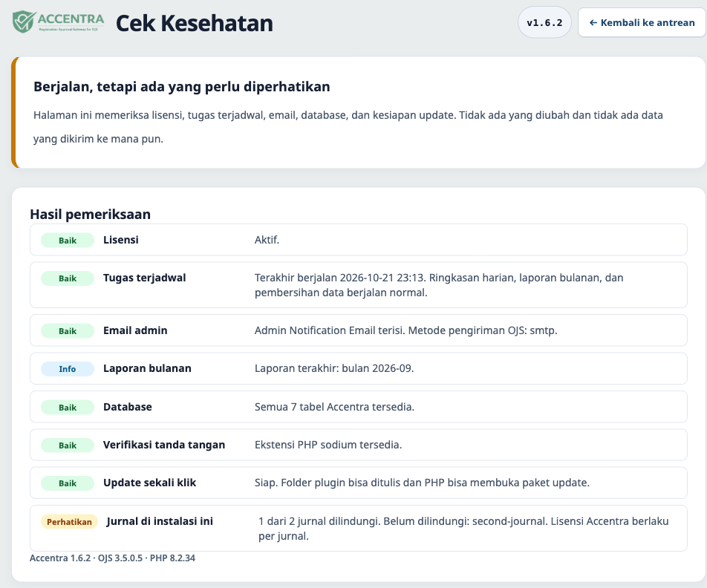Click the paragraph starting Halaman ini memeriksa lisensi
This screenshot has width=707, height=588.
coord(348,127)
